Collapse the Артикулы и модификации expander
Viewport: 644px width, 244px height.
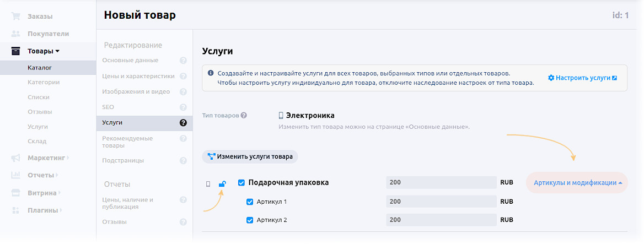pyautogui.click(x=577, y=183)
